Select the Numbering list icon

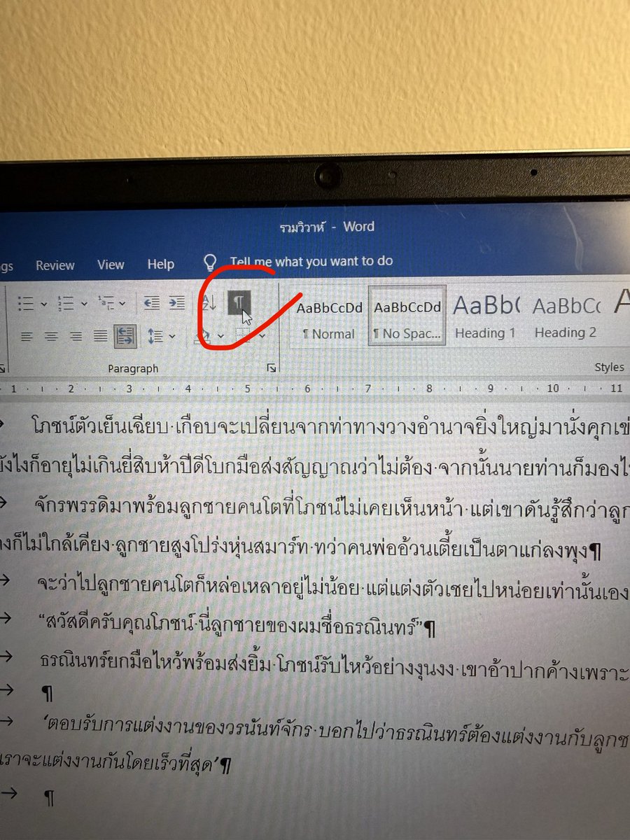point(65,302)
